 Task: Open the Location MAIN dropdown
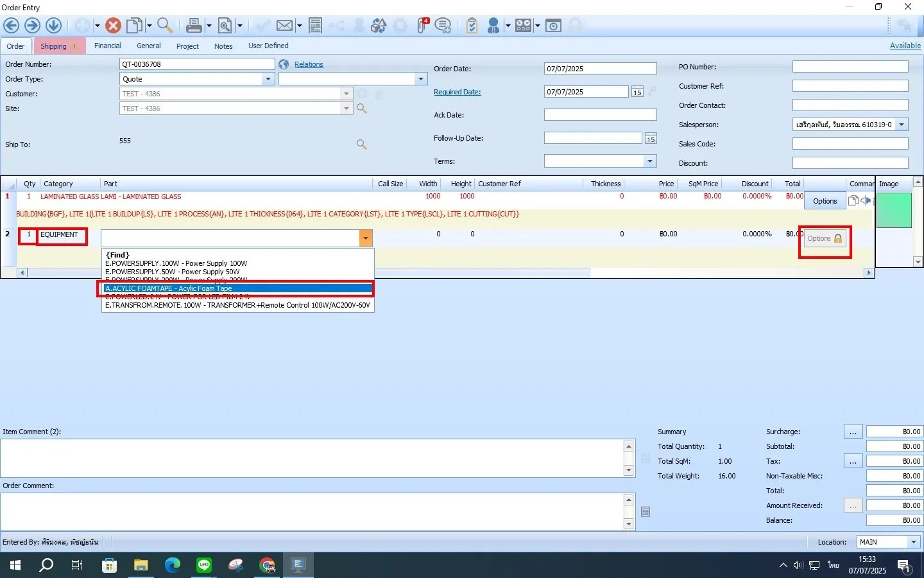(914, 542)
